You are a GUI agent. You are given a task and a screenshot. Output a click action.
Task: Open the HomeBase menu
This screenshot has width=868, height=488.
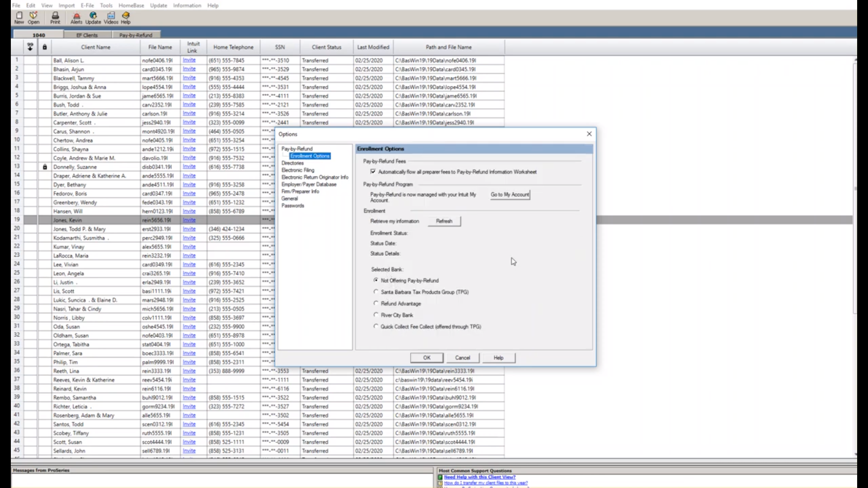131,5
